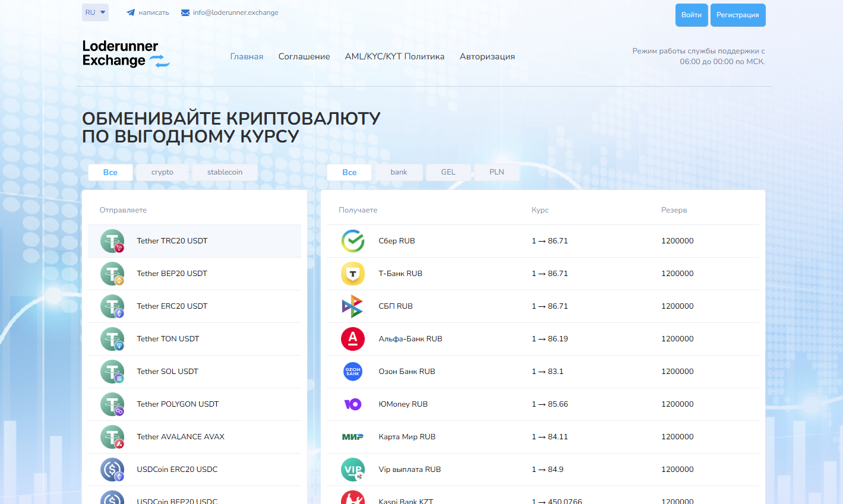Click the Tether TON USDT coin icon
The height and width of the screenshot is (504, 843).
coord(112,339)
